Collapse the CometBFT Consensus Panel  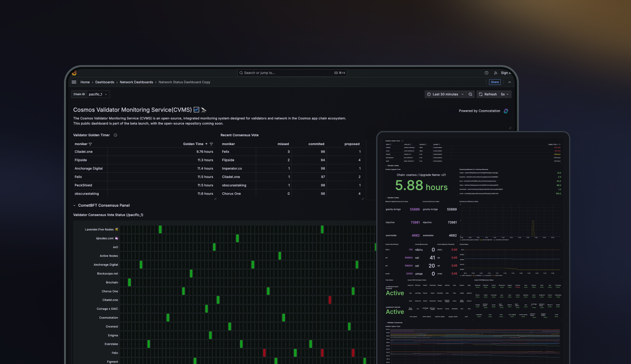74,205
